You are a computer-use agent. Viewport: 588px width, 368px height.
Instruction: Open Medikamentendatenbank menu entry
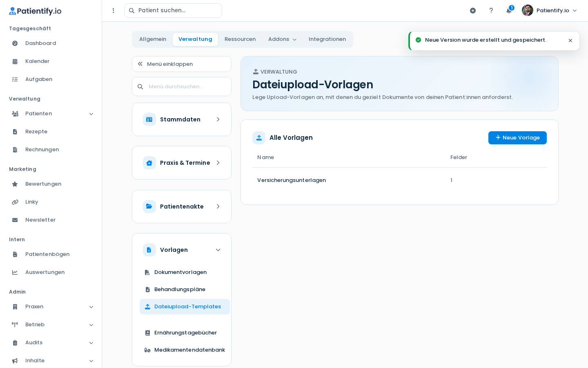click(x=185, y=350)
